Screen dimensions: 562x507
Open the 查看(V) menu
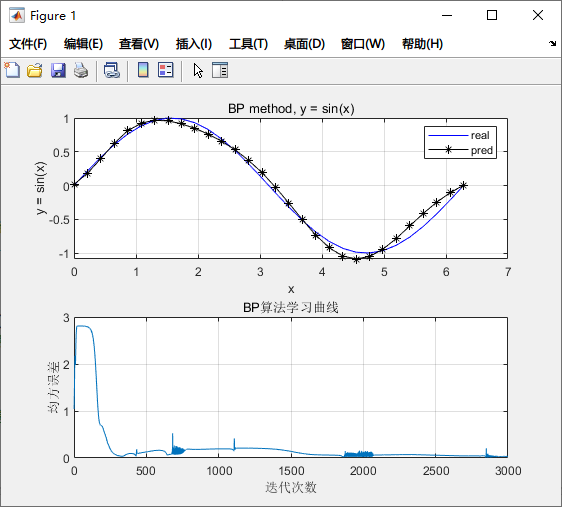(139, 44)
